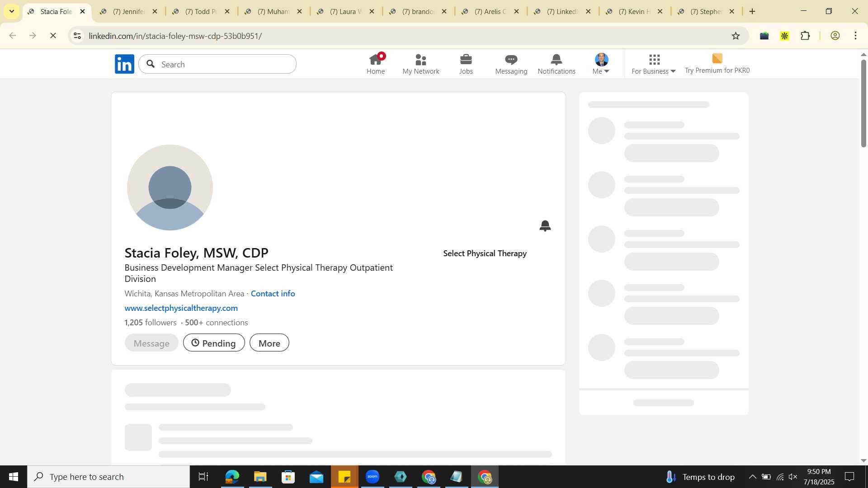868x488 pixels.
Task: Open the Extensions puzzle icon
Action: (805, 36)
